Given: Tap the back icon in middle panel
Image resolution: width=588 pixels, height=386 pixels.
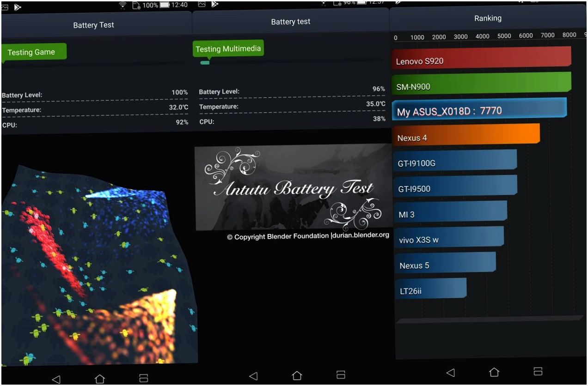Looking at the screenshot, I should pos(253,376).
